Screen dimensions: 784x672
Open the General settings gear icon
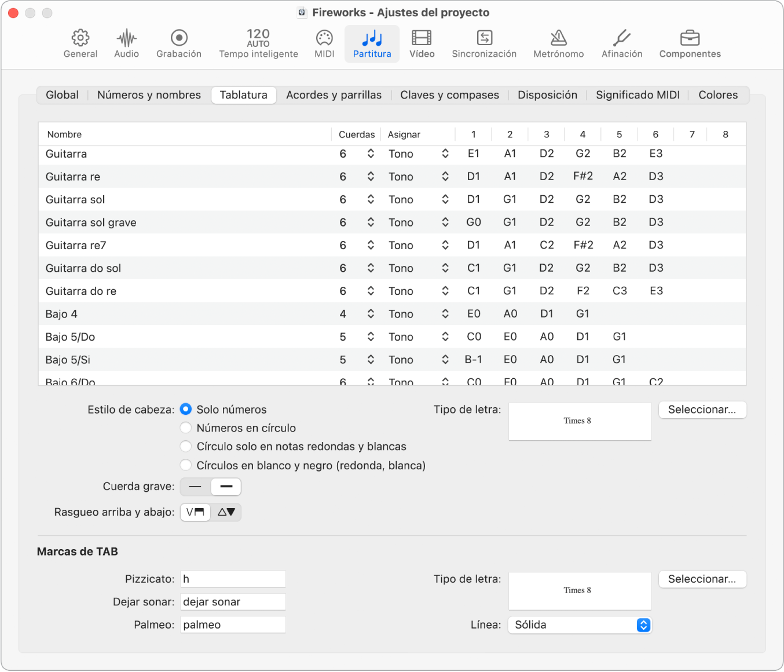click(x=80, y=44)
